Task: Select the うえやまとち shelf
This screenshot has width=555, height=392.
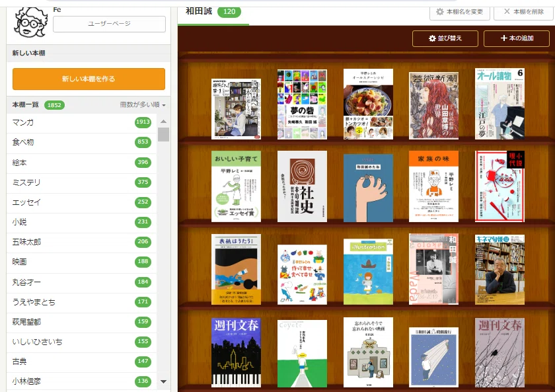Action: pyautogui.click(x=81, y=302)
